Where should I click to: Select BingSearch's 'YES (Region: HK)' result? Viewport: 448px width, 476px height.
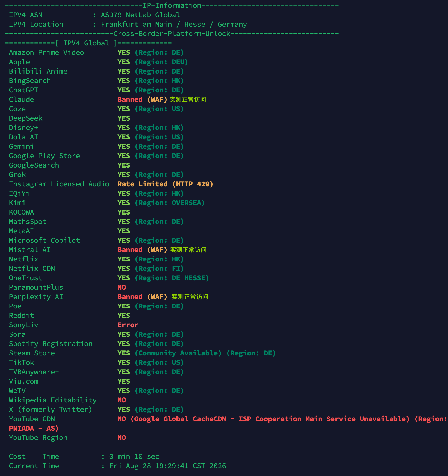pyautogui.click(x=151, y=81)
